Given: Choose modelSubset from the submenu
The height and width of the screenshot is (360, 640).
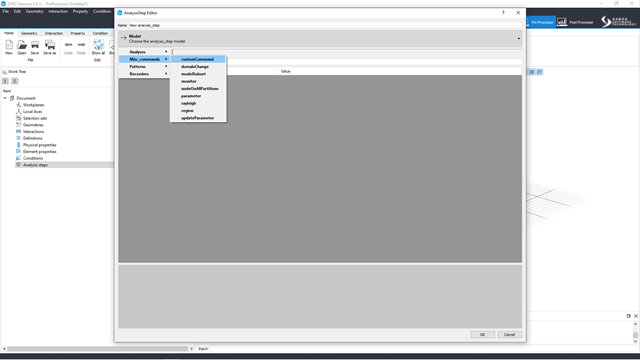Looking at the screenshot, I should [198, 74].
